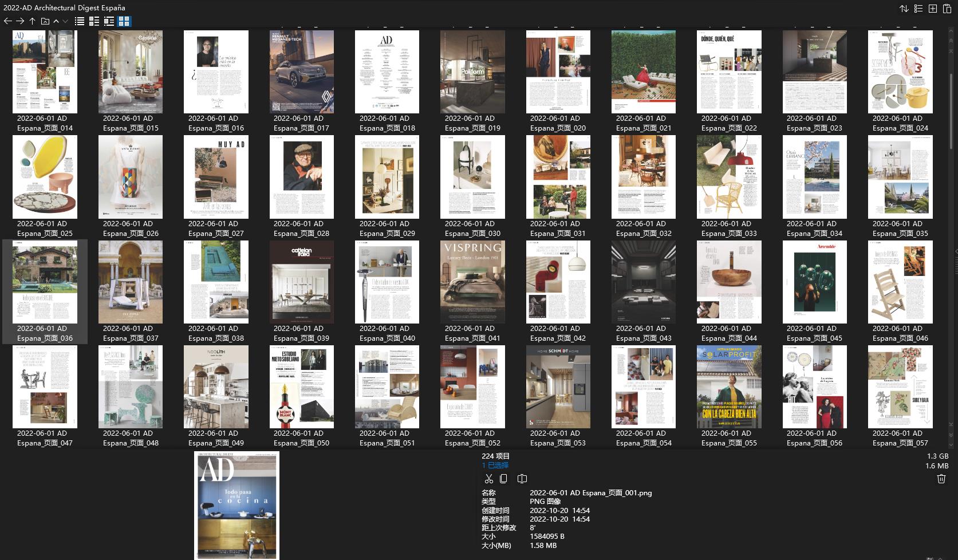Image resolution: width=958 pixels, height=560 pixels.
Task: Expand using the down chevron in the toolbar
Action: tap(65, 21)
